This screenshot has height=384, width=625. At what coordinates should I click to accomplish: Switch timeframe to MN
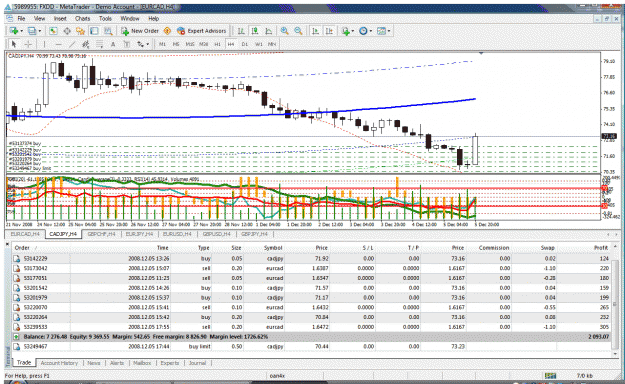[x=272, y=44]
